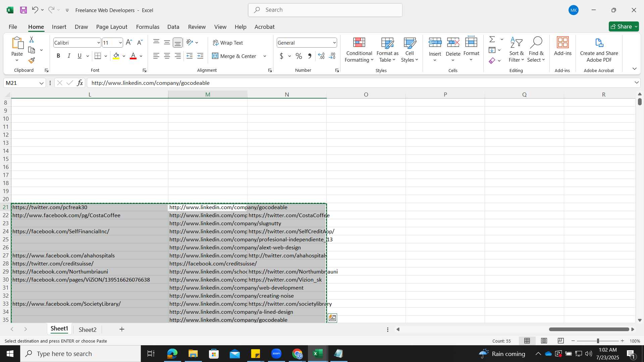Viewport: 644px width, 362px height.
Task: Center text horizontally
Action: (x=167, y=56)
